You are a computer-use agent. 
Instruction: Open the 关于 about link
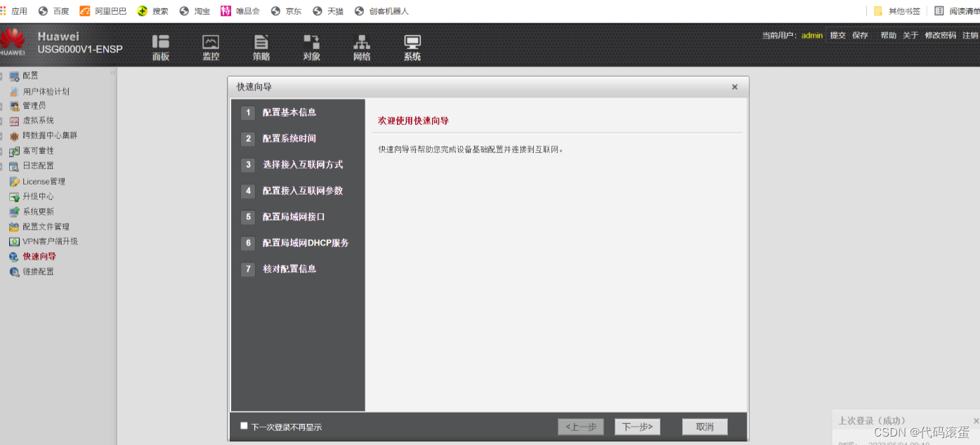pos(910,35)
